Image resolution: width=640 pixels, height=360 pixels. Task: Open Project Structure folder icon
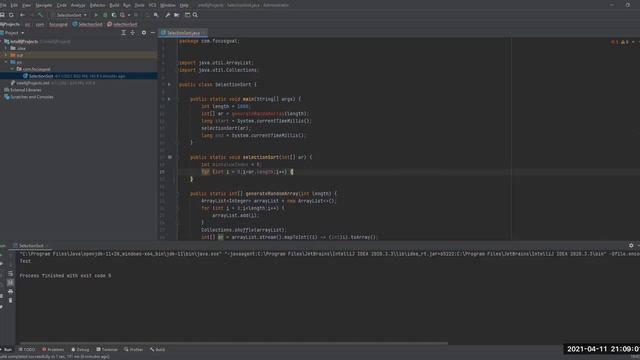tap(177, 15)
